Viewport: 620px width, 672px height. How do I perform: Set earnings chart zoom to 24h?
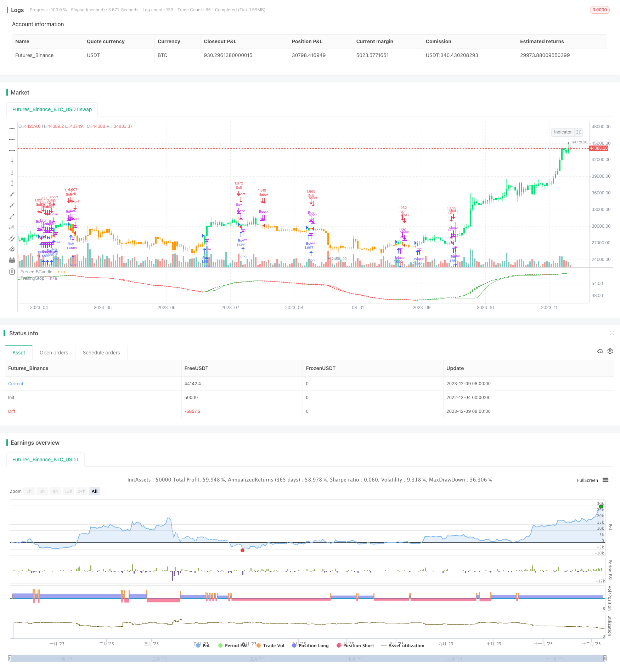click(x=81, y=491)
